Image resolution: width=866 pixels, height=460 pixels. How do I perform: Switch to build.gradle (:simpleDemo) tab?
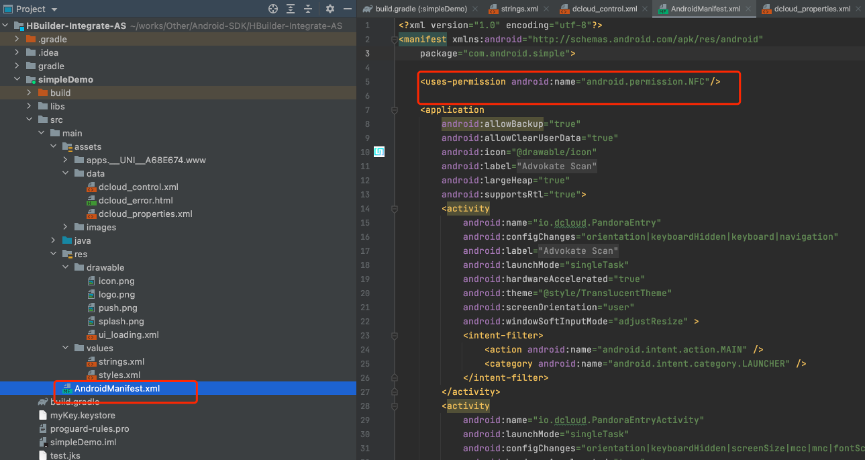pos(421,9)
